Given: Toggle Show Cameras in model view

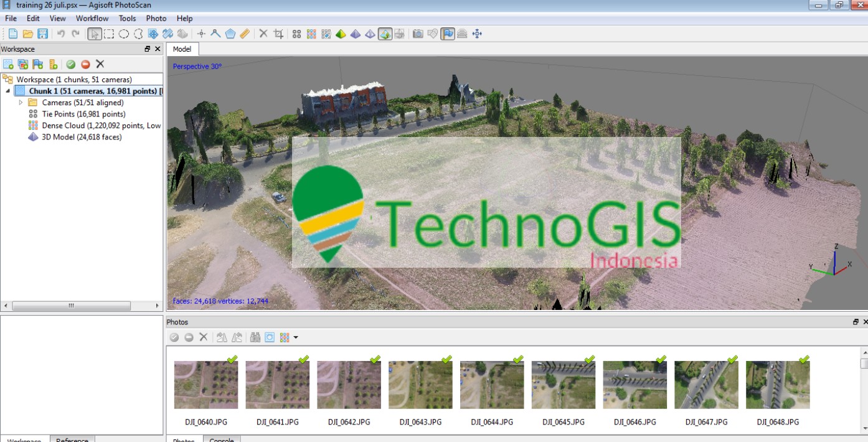Looking at the screenshot, I should coord(418,34).
